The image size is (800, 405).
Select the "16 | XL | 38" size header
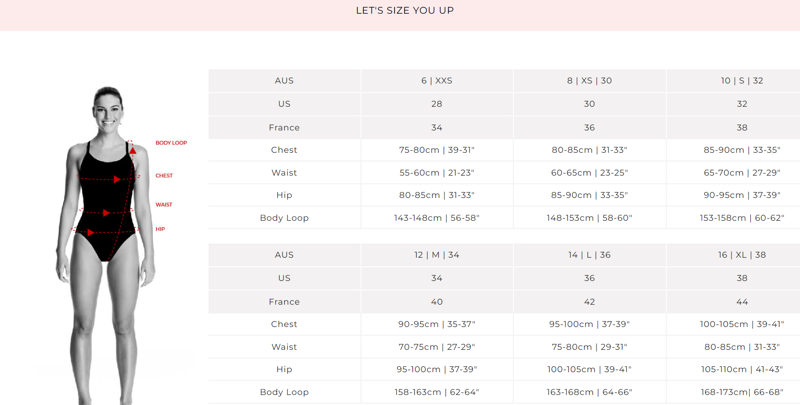click(742, 255)
